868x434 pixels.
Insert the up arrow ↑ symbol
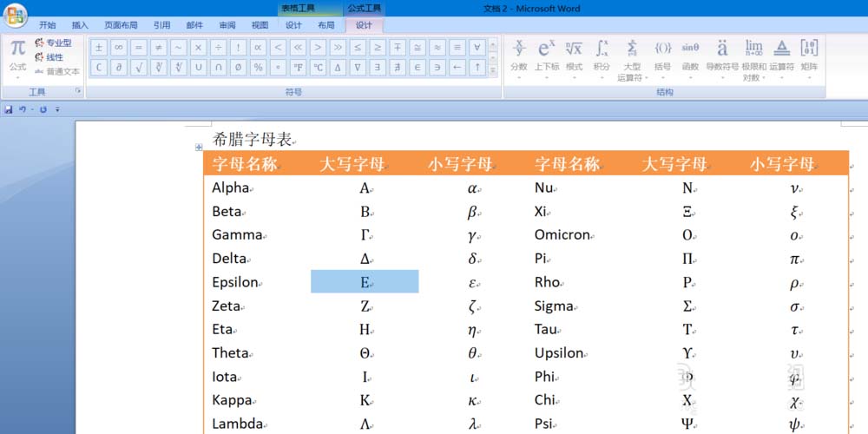pos(477,68)
